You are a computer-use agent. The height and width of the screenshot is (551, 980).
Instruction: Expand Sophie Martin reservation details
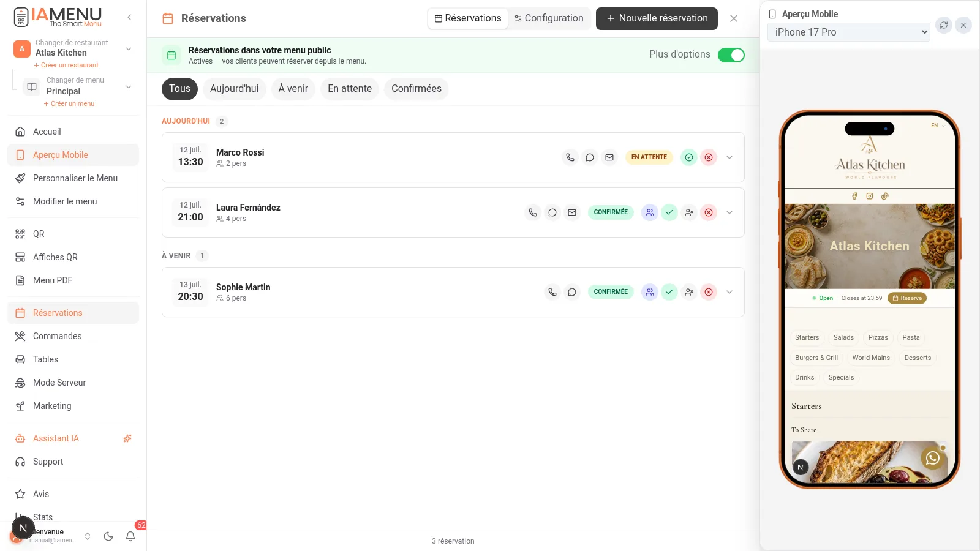(729, 292)
